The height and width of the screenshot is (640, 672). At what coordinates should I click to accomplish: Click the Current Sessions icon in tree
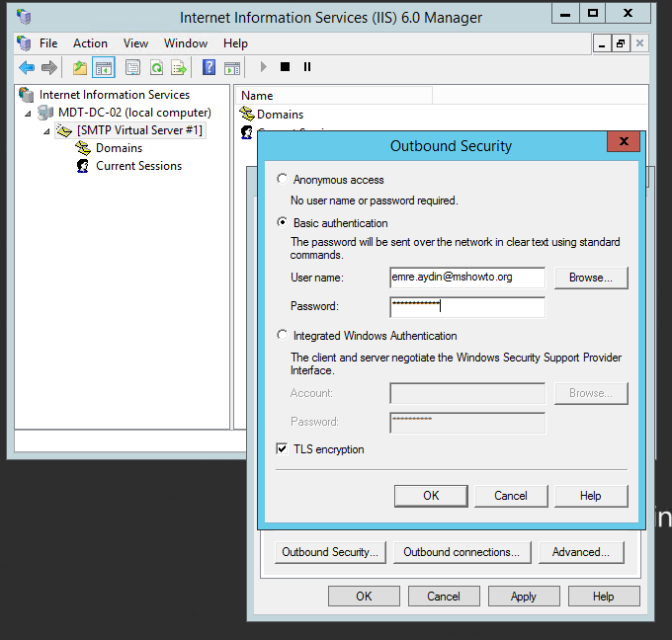(x=83, y=166)
